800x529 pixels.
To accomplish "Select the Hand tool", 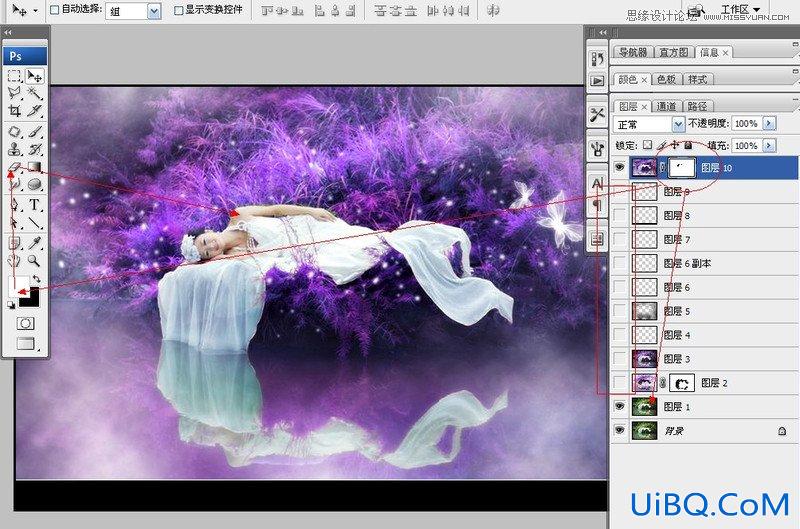I will coord(14,261).
